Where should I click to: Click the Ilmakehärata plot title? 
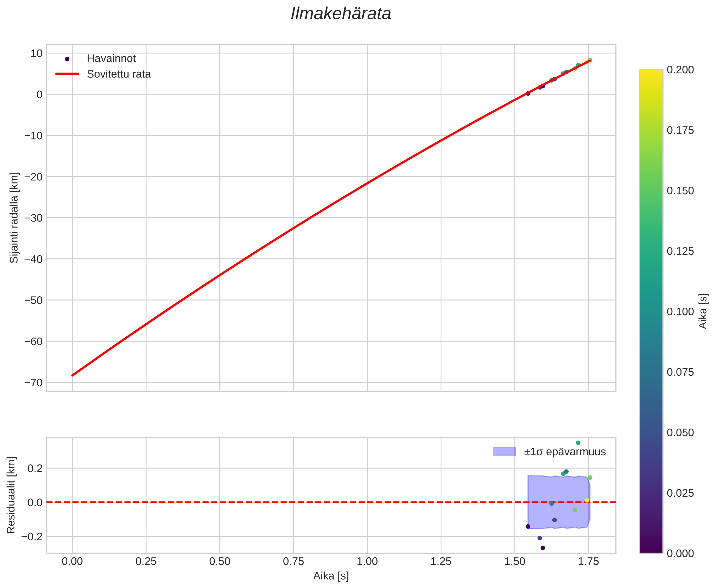click(x=341, y=14)
